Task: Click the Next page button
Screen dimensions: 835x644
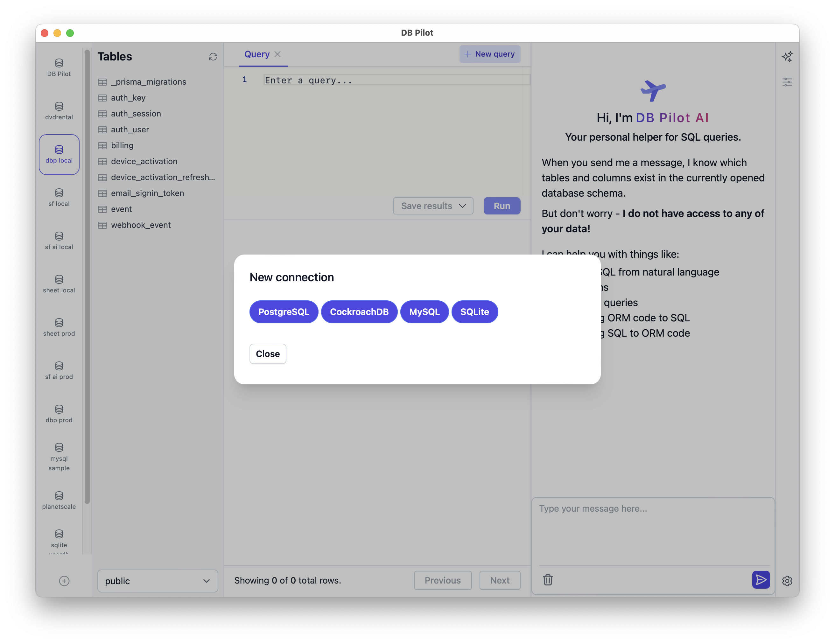Action: point(500,581)
